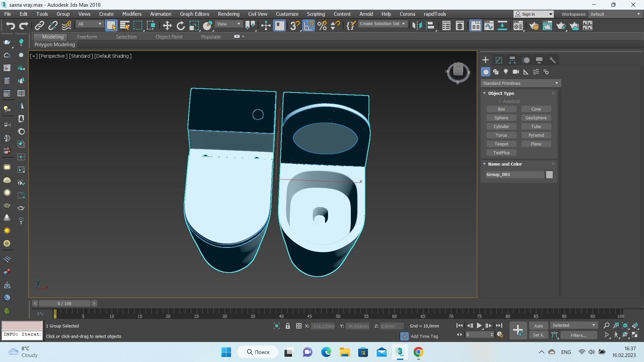The height and width of the screenshot is (362, 644).
Task: Open the Modifiers menu
Action: coord(132,14)
